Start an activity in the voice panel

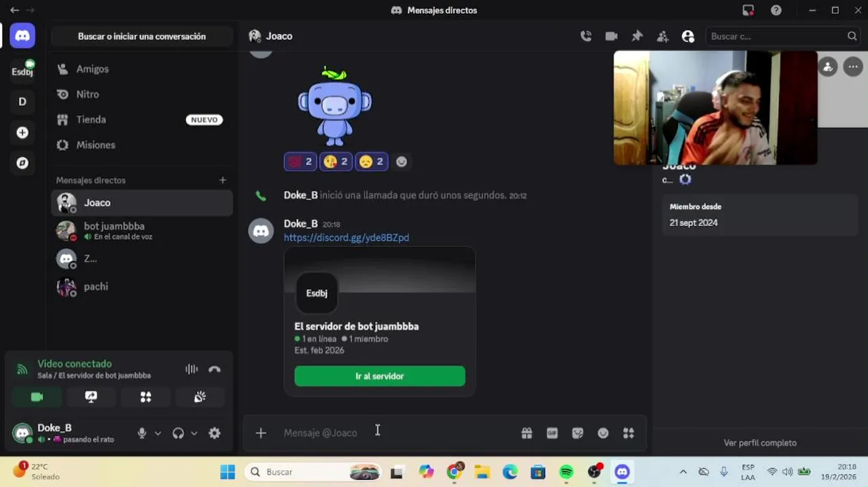pos(145,397)
